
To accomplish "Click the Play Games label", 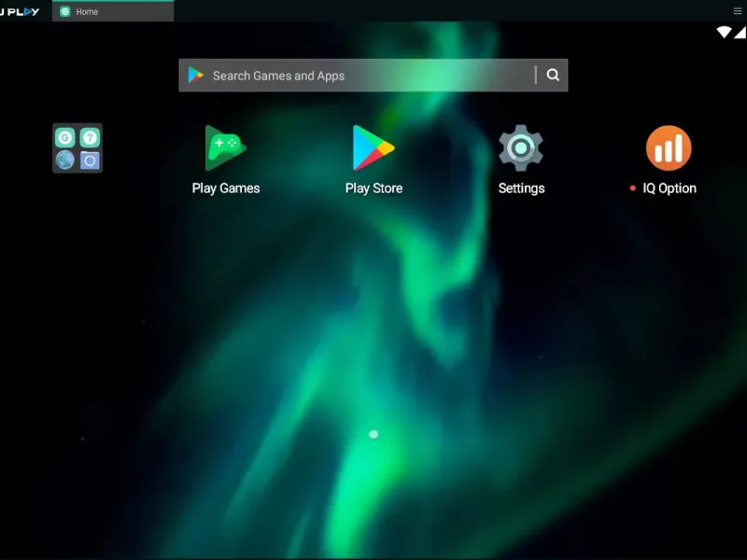I will coord(226,189).
